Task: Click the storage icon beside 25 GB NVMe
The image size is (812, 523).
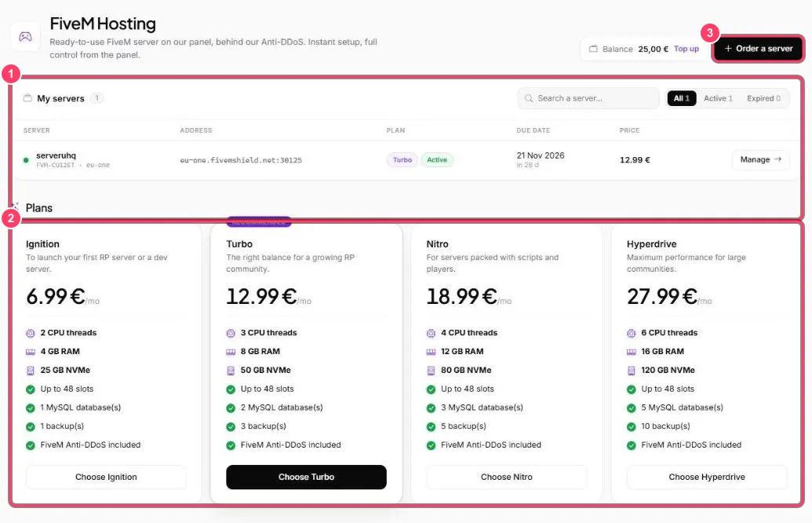Action: pos(31,371)
